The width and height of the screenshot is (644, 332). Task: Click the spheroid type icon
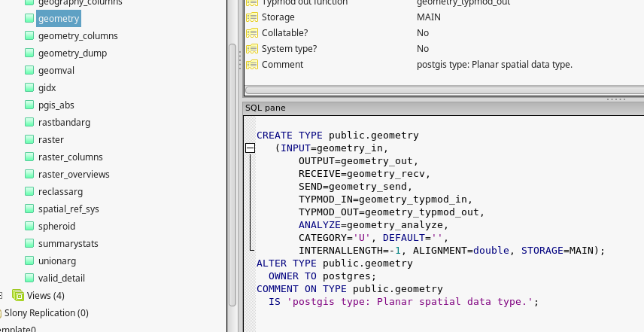(x=29, y=227)
